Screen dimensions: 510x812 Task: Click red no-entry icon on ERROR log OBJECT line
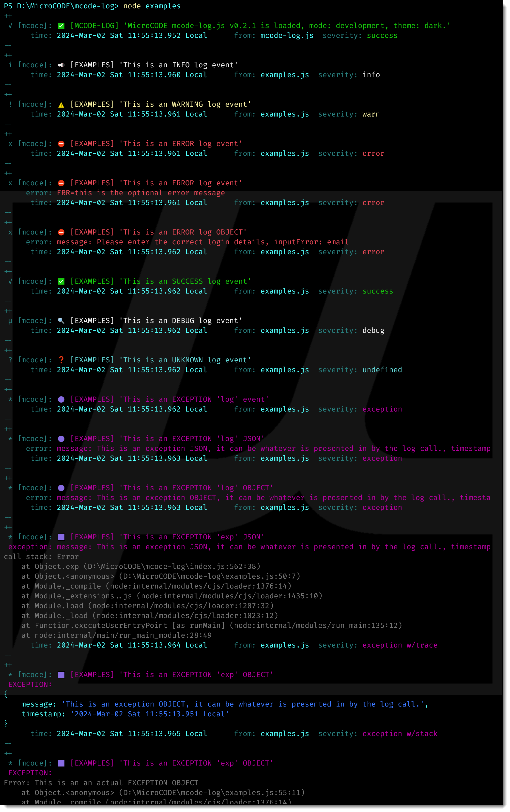pyautogui.click(x=61, y=232)
